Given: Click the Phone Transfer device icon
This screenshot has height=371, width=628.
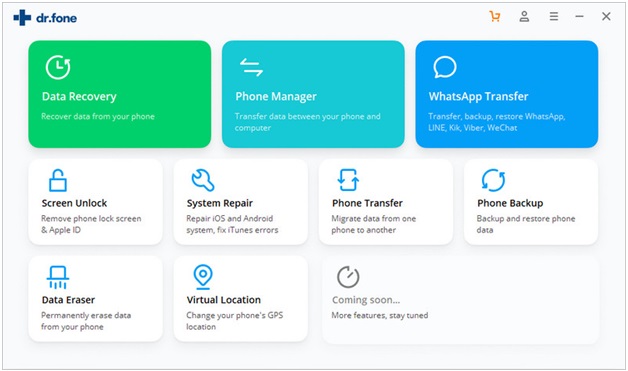Looking at the screenshot, I should point(348,180).
